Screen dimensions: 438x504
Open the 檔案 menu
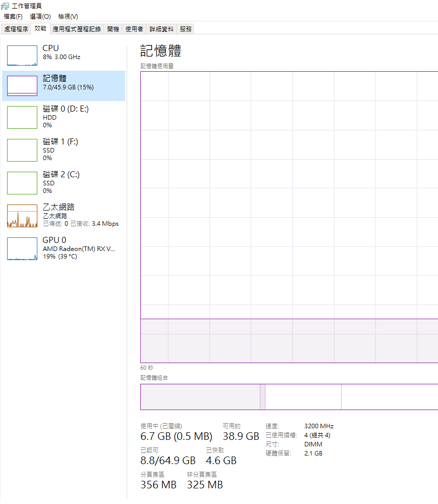coord(13,17)
